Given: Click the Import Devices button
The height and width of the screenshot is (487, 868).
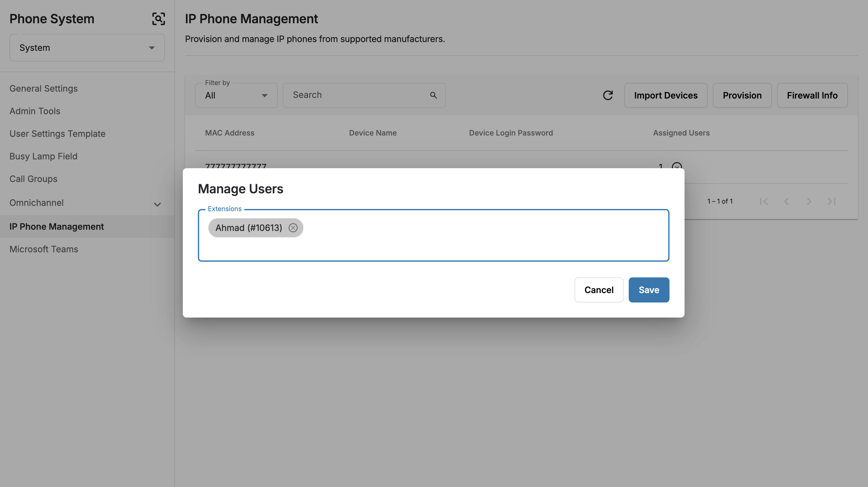Looking at the screenshot, I should (x=665, y=95).
